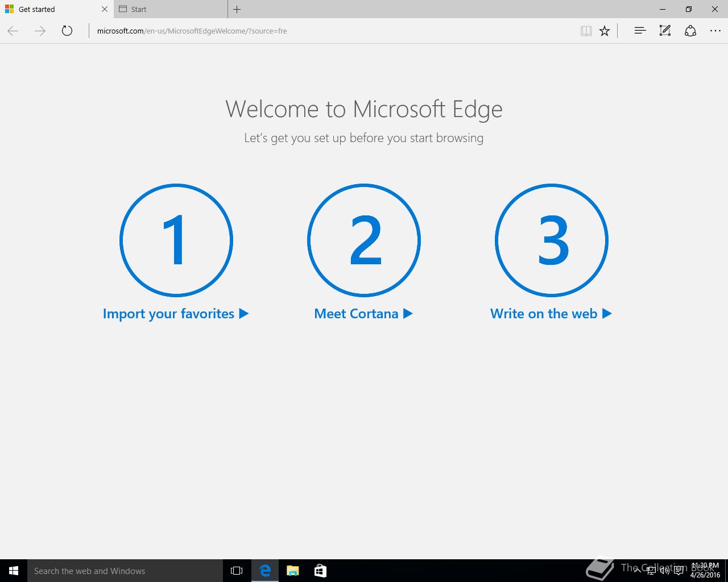Click the number 2 circle

[364, 240]
